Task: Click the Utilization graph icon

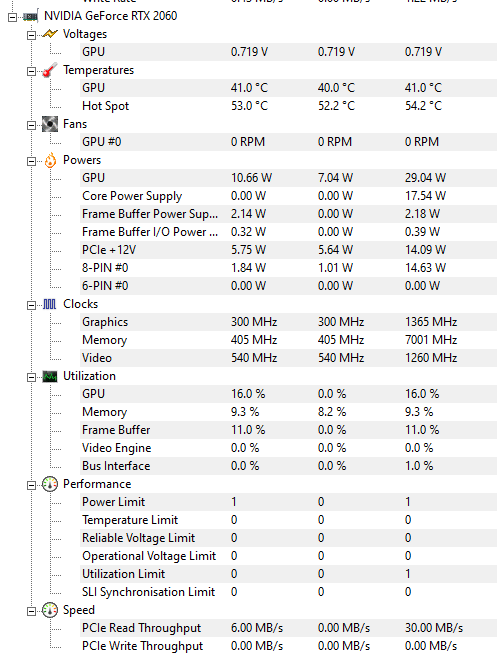Action: click(50, 376)
